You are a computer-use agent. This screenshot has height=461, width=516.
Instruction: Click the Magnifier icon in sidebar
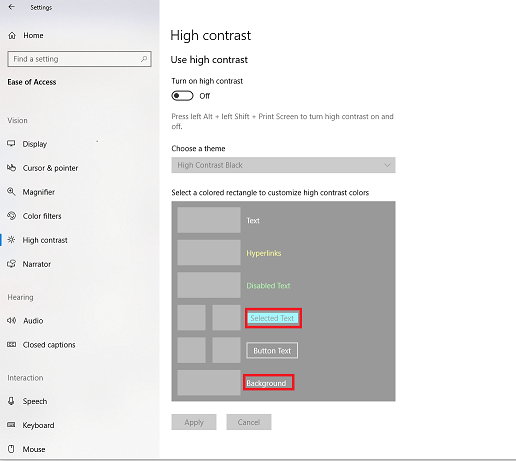[11, 192]
